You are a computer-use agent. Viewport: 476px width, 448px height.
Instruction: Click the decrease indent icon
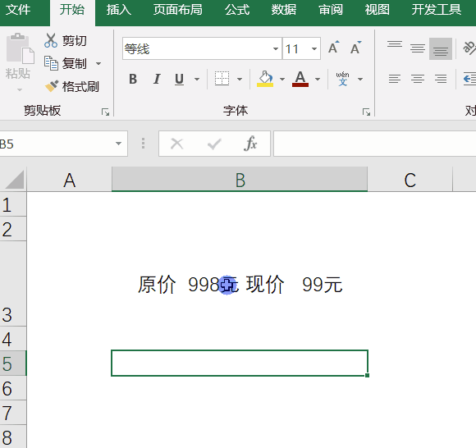(x=470, y=79)
